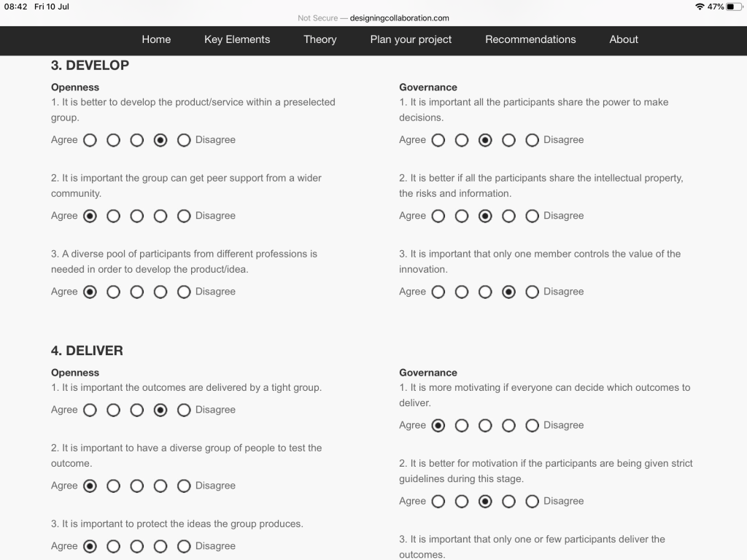Open the Home menu item

pos(156,39)
